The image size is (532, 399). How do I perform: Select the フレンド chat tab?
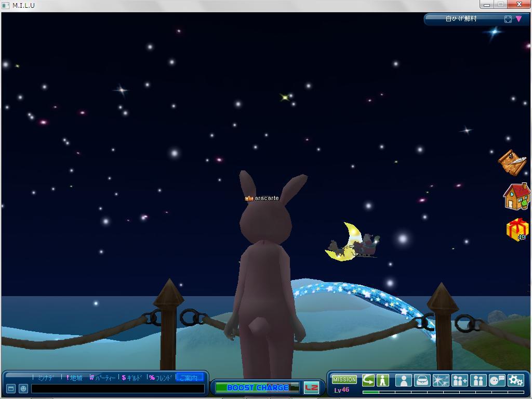(161, 378)
